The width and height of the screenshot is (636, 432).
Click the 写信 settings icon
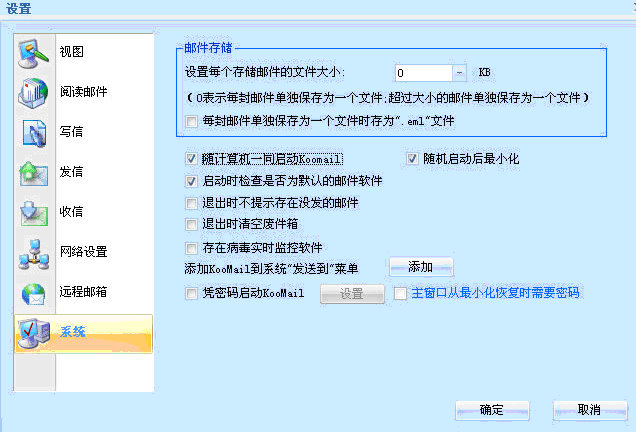(33, 132)
